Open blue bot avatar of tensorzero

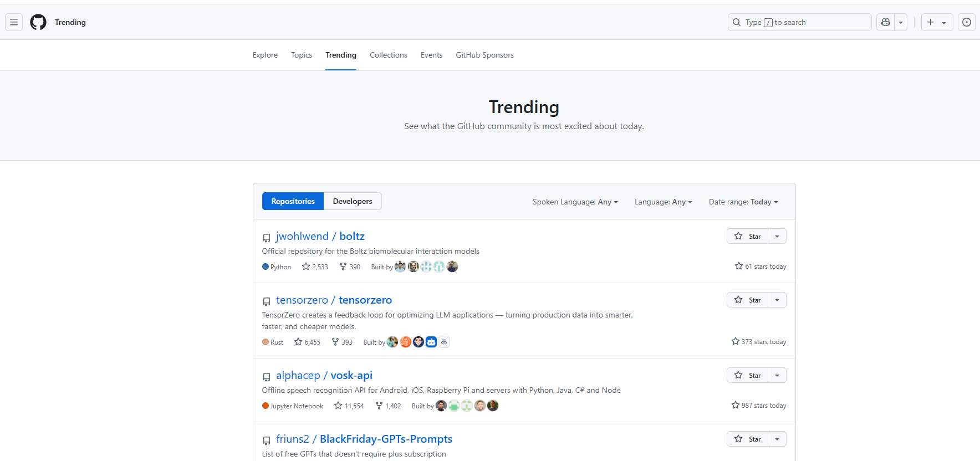click(x=431, y=342)
